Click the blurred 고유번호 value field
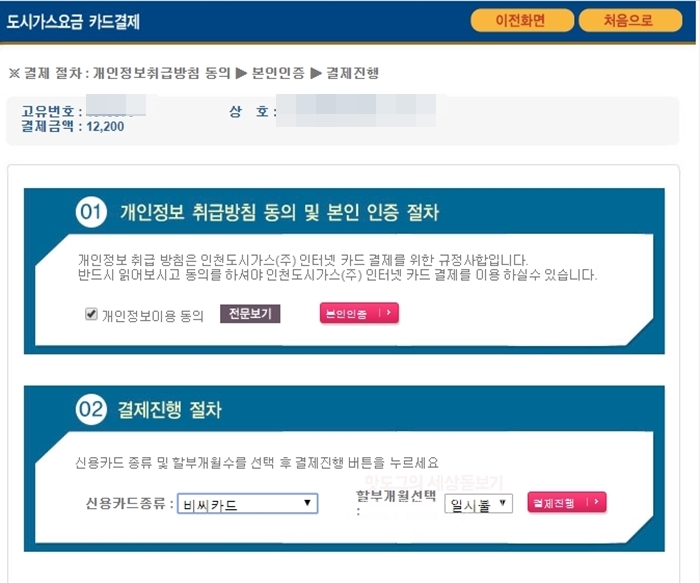Screen dimensions: 700x583 116,105
